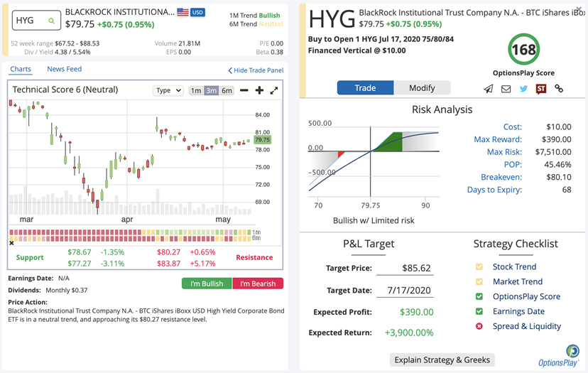Click Expected Return +3,900.00% value

pyautogui.click(x=409, y=333)
